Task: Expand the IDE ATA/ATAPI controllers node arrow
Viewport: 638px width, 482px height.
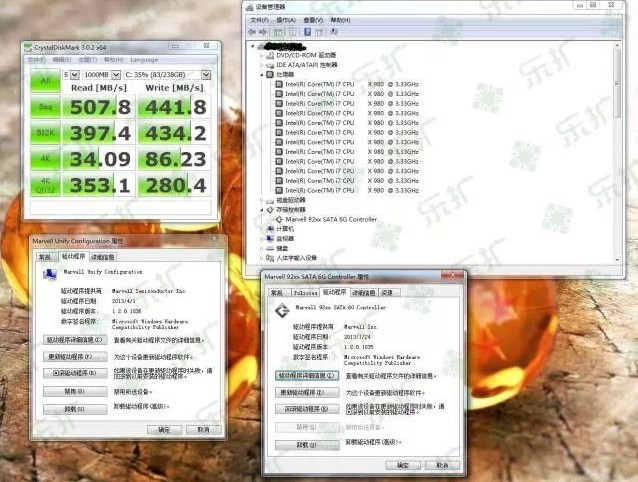Action: click(x=262, y=65)
